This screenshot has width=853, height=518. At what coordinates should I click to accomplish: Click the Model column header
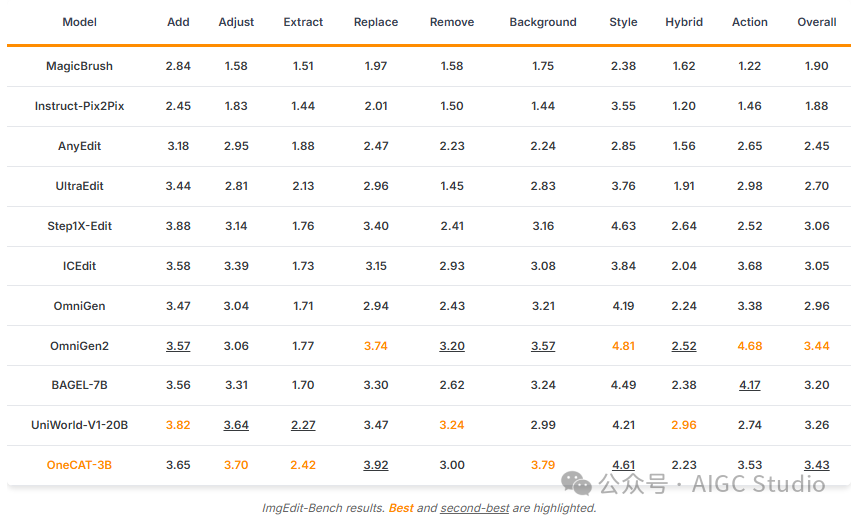click(79, 22)
